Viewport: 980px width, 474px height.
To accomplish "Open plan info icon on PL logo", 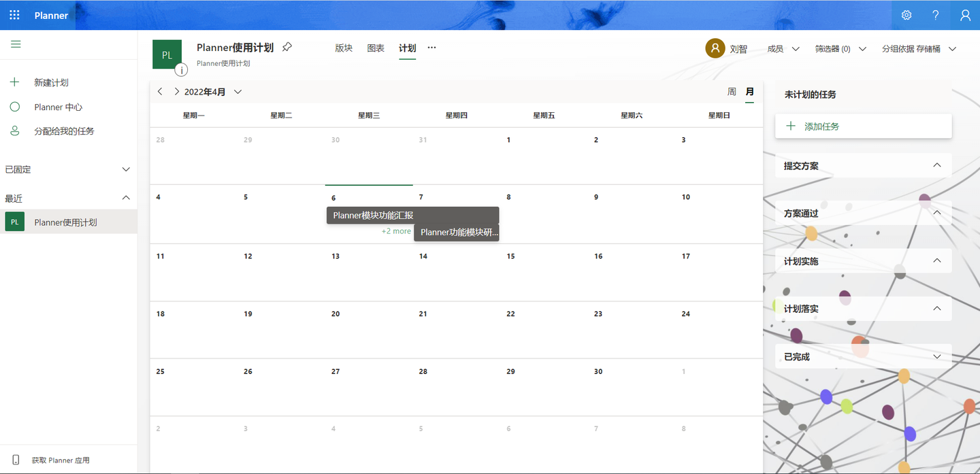I will tap(181, 69).
